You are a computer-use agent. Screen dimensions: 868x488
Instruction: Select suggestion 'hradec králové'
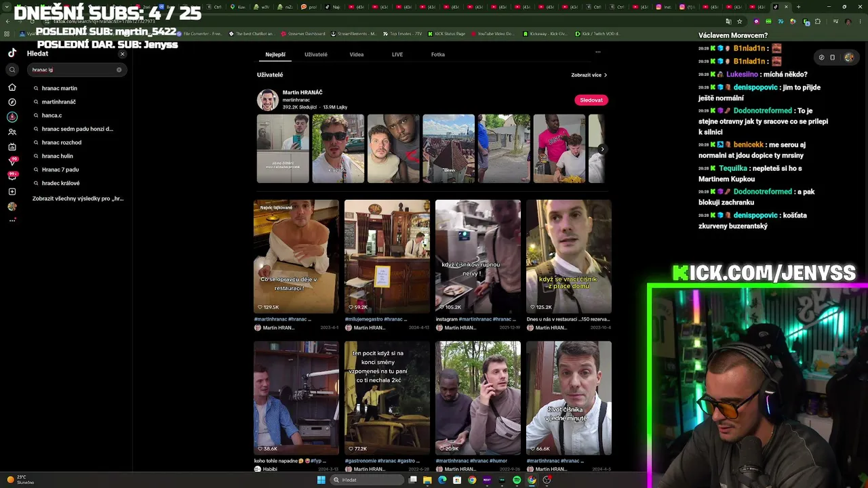(x=61, y=183)
